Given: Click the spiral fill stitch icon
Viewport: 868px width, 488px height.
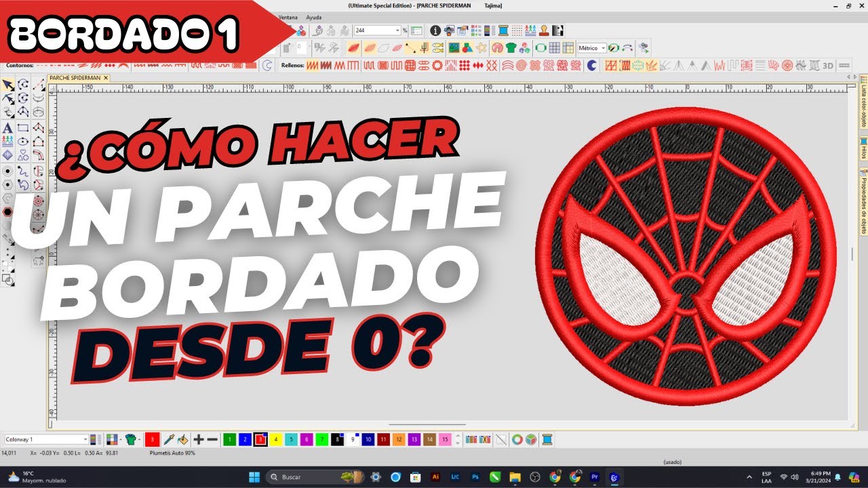Looking at the screenshot, I should (x=521, y=66).
